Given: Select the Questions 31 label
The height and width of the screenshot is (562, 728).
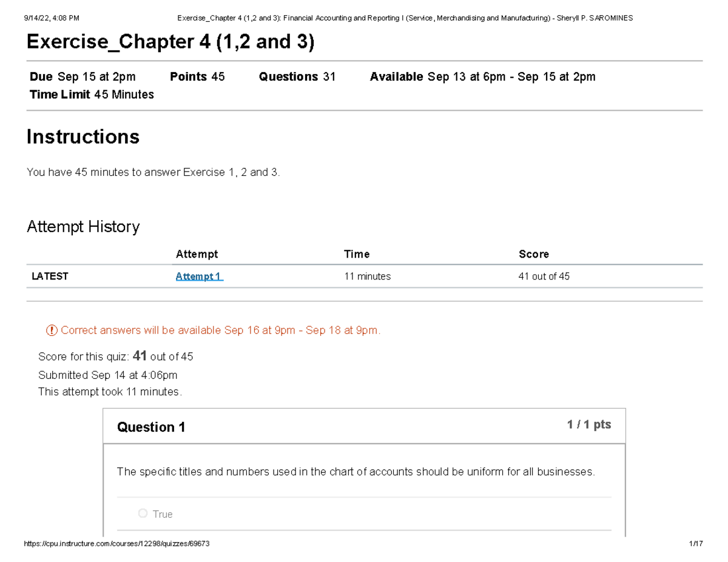Looking at the screenshot, I should 297,76.
